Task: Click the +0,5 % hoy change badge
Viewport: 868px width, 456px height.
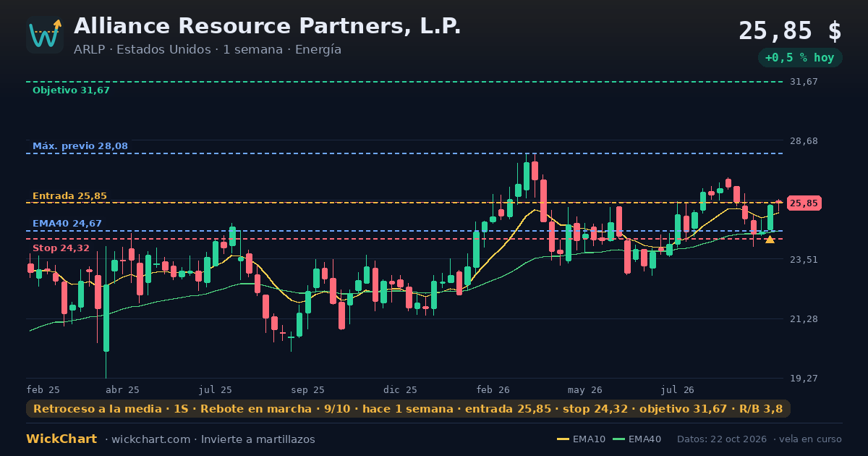Action: coord(800,58)
